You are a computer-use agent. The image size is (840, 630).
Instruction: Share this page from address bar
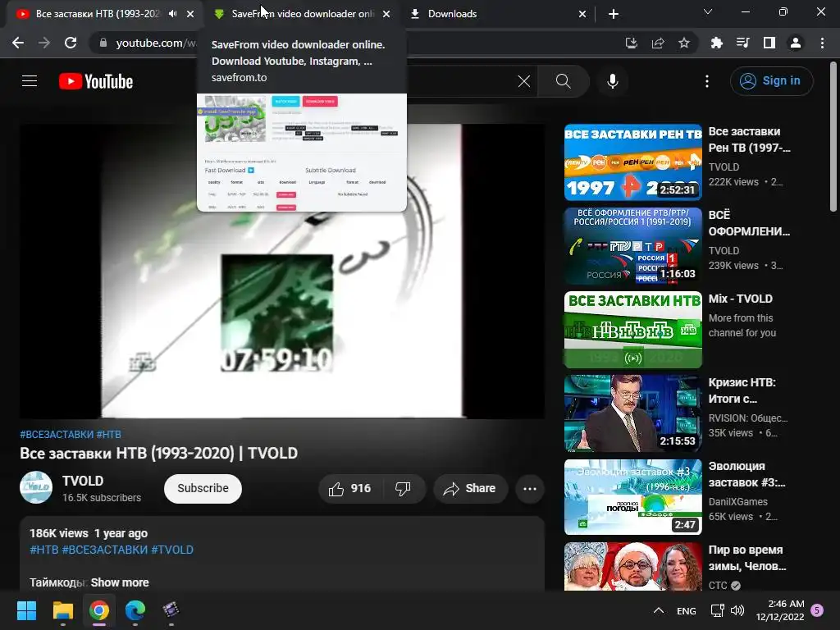coord(658,43)
